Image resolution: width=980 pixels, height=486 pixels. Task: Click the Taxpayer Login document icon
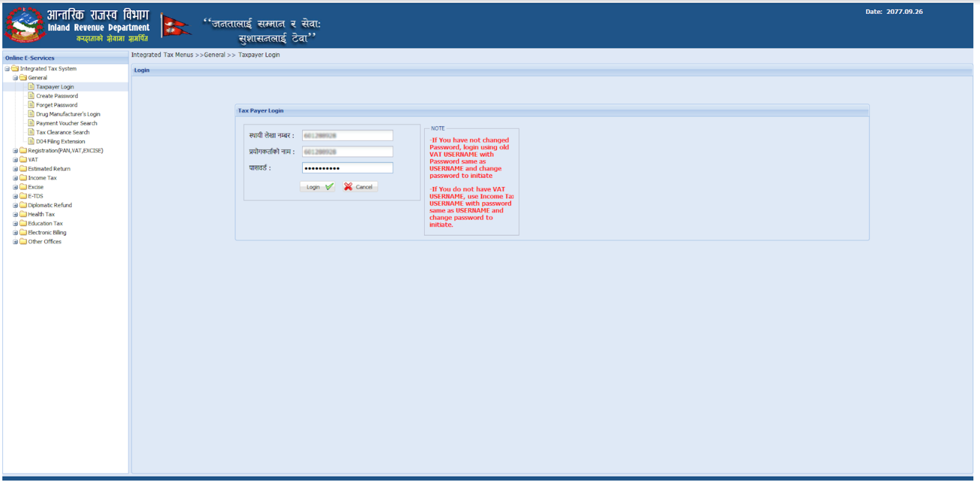tap(32, 87)
